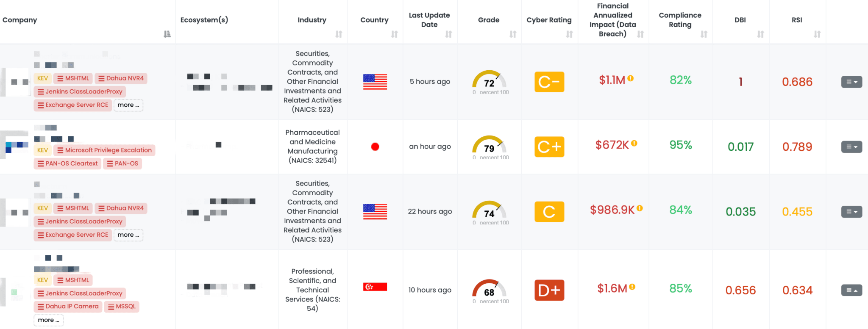
Task: Expand 'more ...' tags in the first row
Action: [x=128, y=105]
